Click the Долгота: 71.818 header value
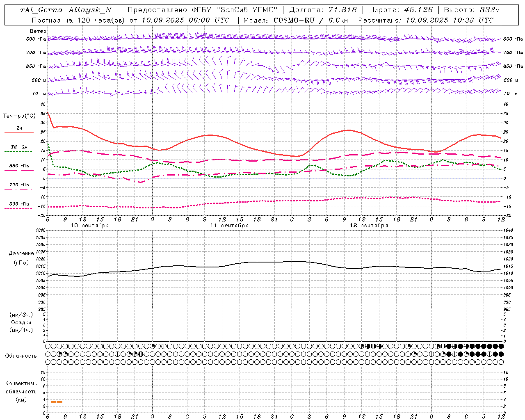This screenshot has height=420, width=525. click(x=323, y=10)
